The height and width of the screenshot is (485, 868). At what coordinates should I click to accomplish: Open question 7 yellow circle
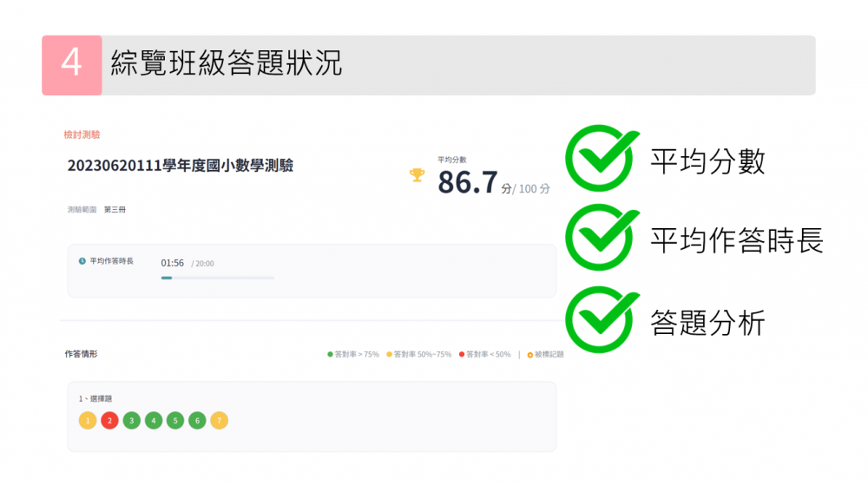click(x=220, y=421)
